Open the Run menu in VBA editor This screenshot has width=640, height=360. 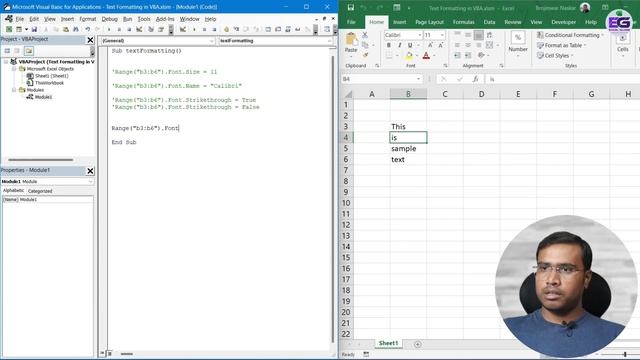pos(127,19)
